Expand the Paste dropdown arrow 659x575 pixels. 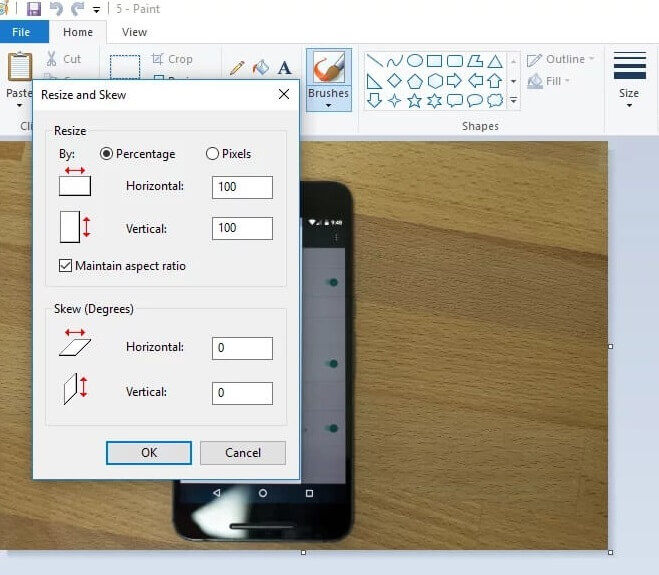pos(19,106)
